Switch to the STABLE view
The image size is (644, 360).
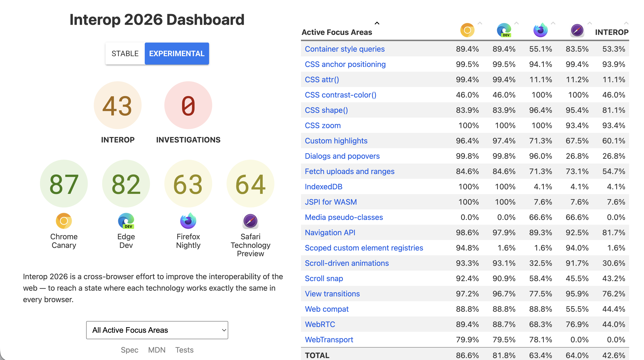(x=125, y=54)
